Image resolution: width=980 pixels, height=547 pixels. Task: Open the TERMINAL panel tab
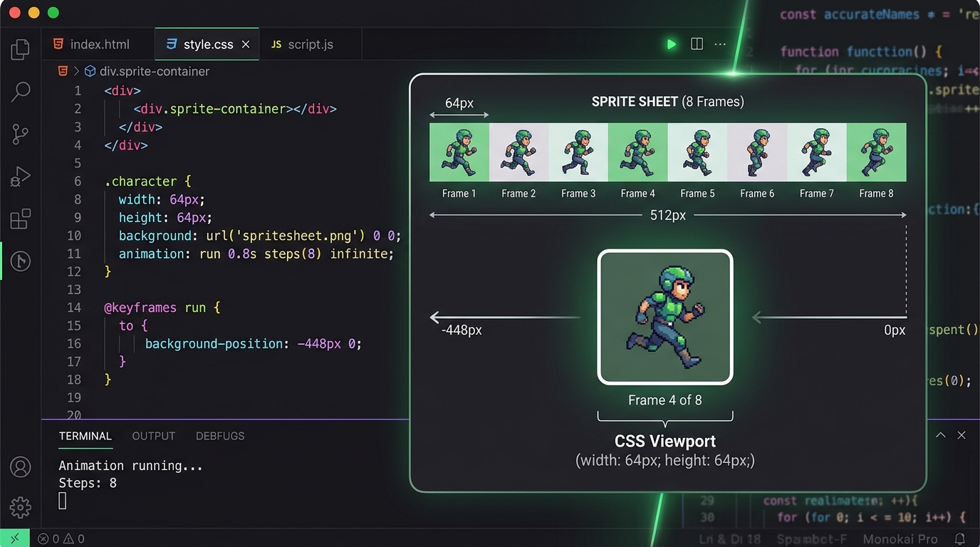[85, 436]
